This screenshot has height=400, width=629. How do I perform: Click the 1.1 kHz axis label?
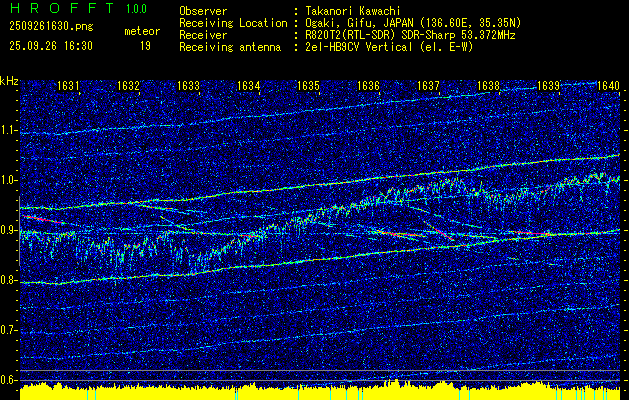(9, 130)
